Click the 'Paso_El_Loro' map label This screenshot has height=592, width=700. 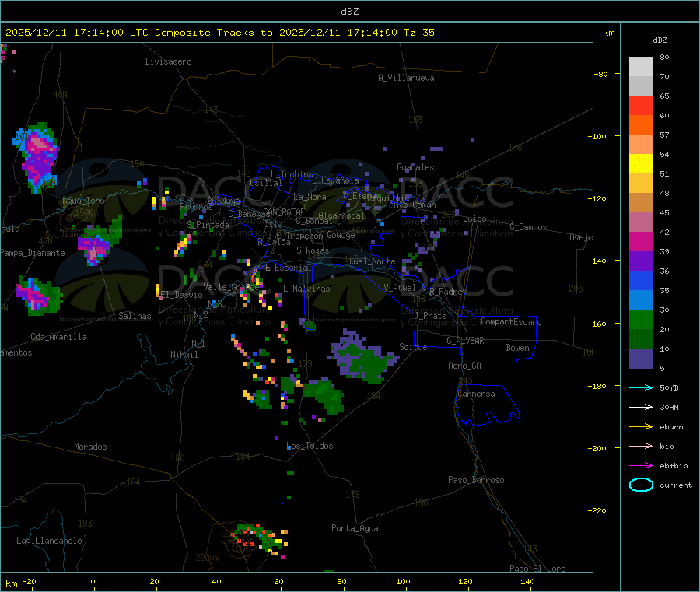[x=538, y=568]
